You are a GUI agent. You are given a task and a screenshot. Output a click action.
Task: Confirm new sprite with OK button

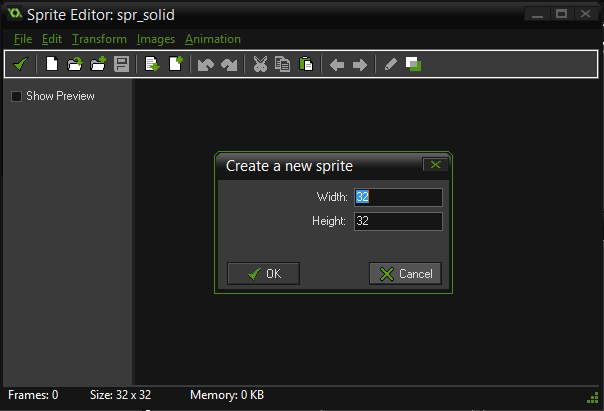click(263, 273)
